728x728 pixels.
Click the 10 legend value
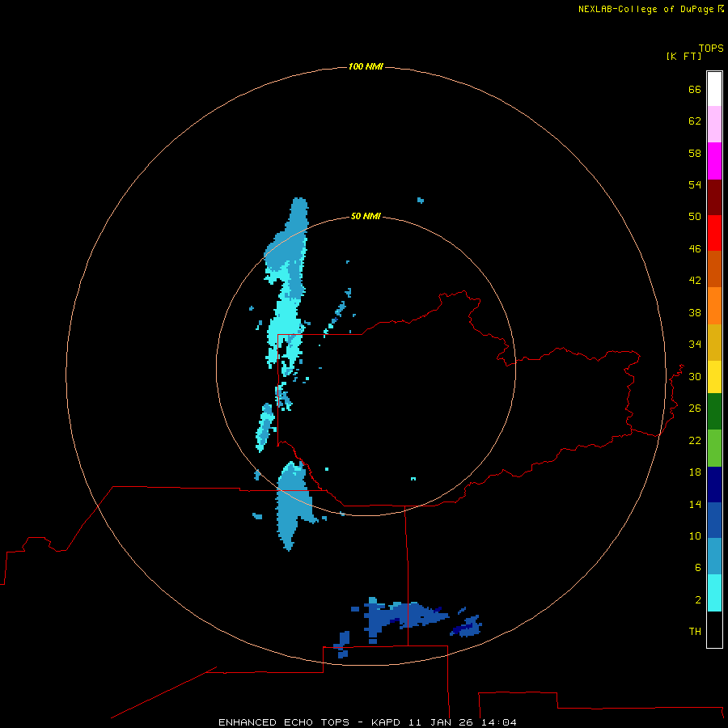[x=695, y=535]
